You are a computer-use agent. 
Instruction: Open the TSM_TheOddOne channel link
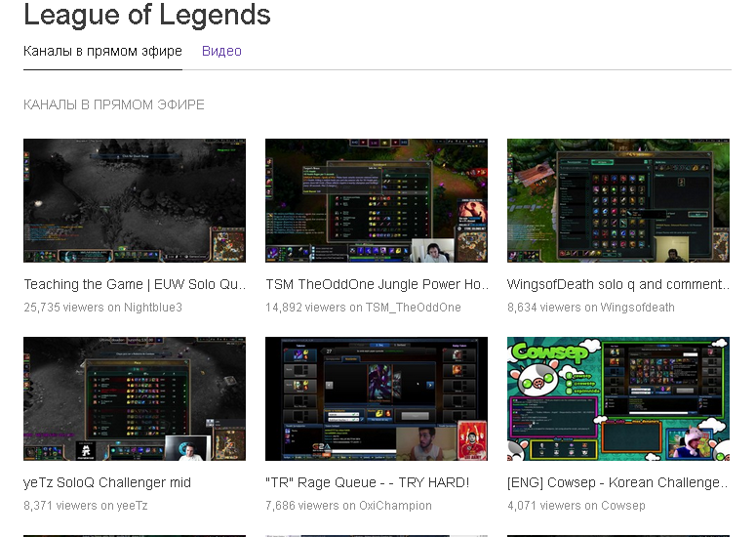pyautogui.click(x=414, y=308)
